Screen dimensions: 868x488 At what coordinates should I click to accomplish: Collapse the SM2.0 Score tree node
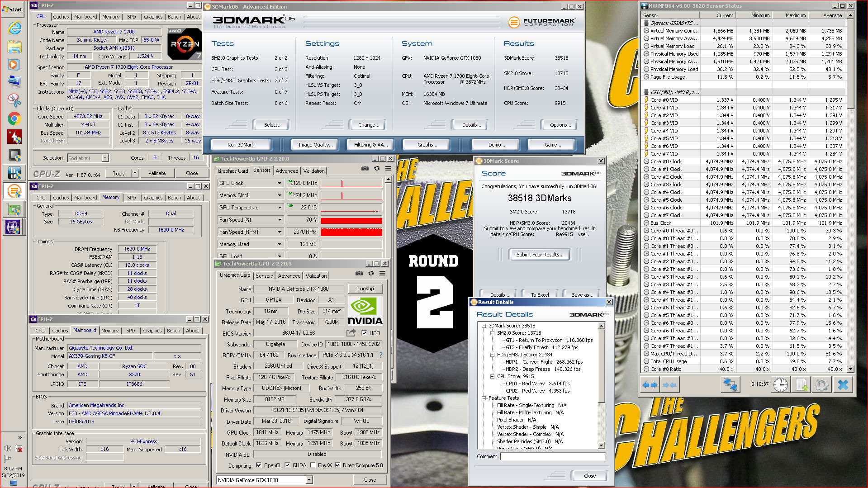492,333
